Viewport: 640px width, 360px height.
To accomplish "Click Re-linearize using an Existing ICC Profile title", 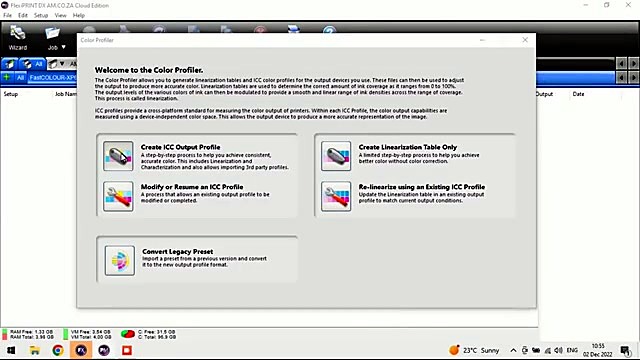I will coord(422,187).
